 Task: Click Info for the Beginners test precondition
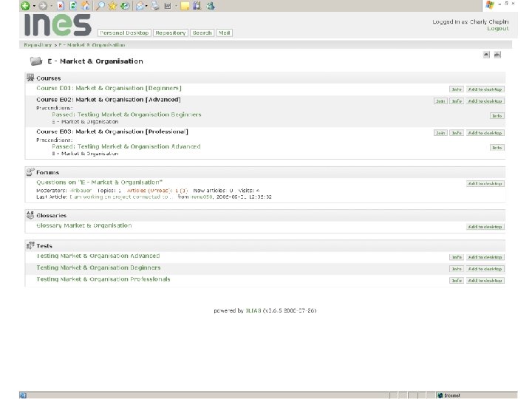pos(497,116)
